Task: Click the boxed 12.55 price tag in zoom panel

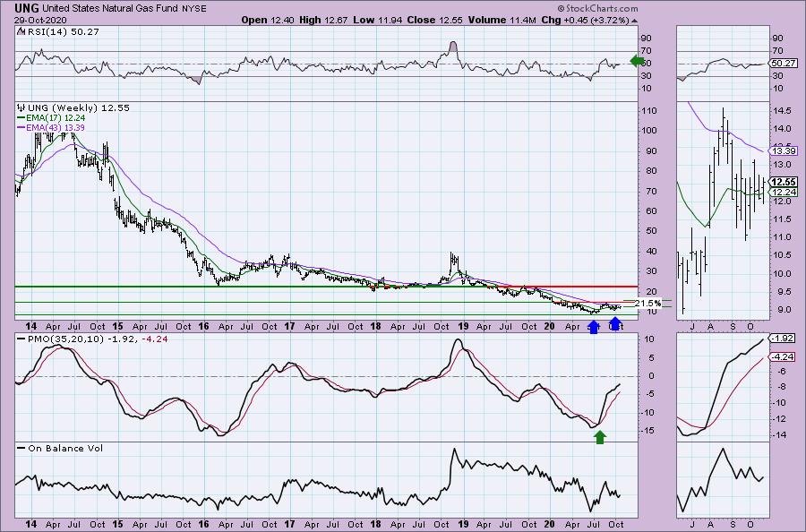Action: tap(784, 182)
